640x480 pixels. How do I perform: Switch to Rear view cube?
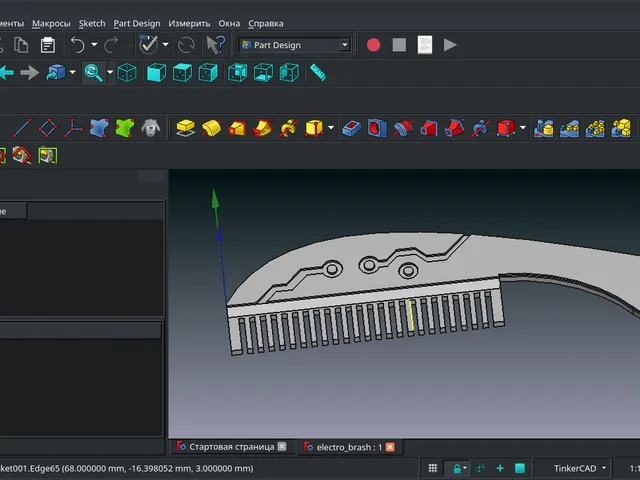(x=238, y=73)
